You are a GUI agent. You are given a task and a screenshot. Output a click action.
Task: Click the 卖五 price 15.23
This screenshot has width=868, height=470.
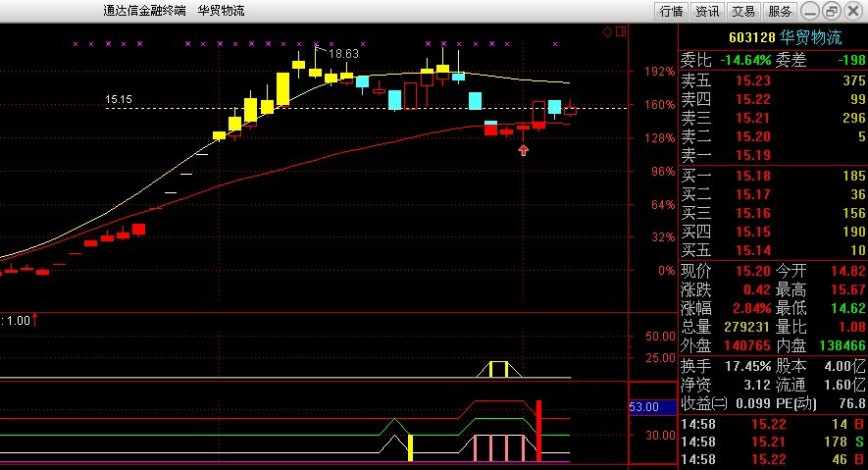tap(753, 80)
